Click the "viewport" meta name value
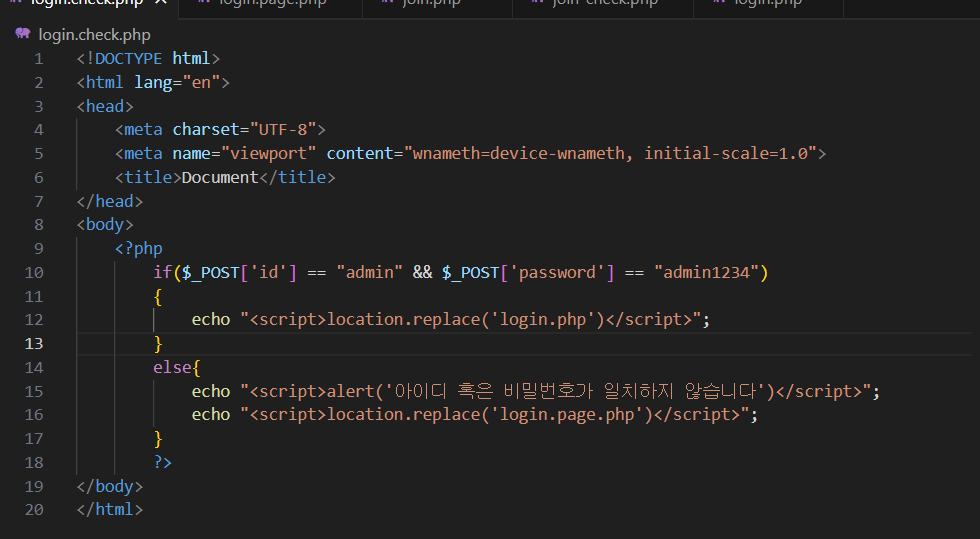Viewport: 980px width, 539px height. [270, 153]
